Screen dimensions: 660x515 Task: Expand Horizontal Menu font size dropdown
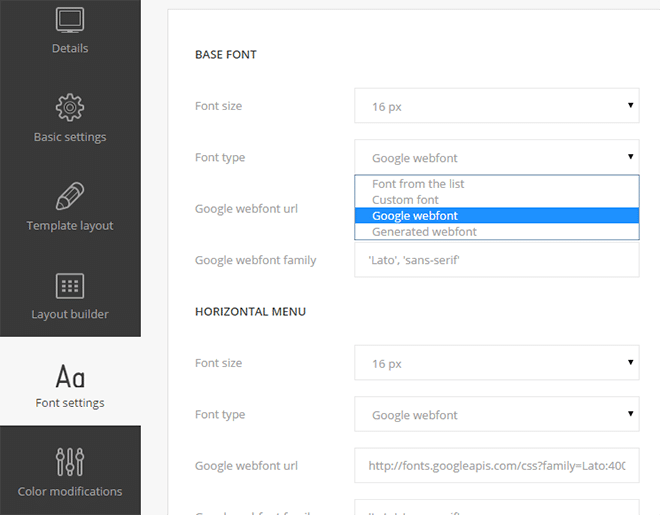click(x=496, y=363)
